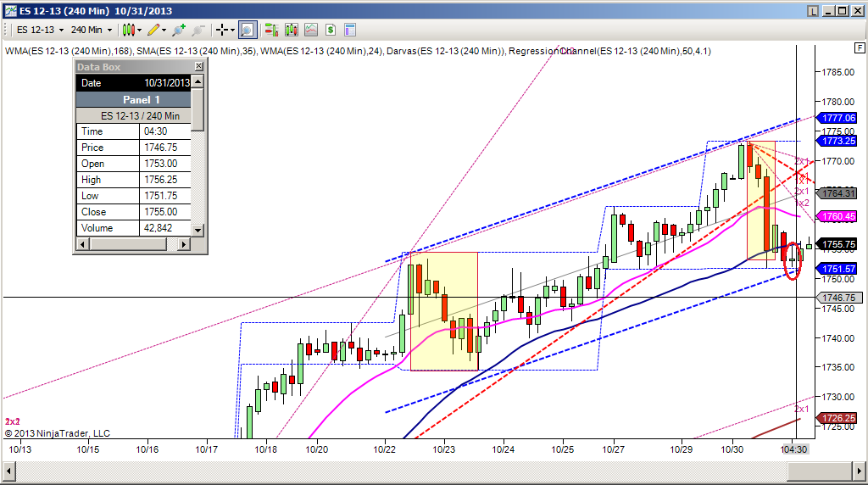Click the RegressionChannel indicator label
The image size is (868, 485).
pyautogui.click(x=609, y=51)
